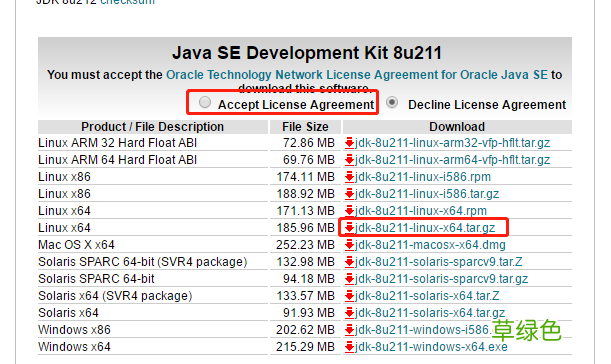Click download arrow icon for windows-x64.exe
611x364 pixels.
point(350,347)
